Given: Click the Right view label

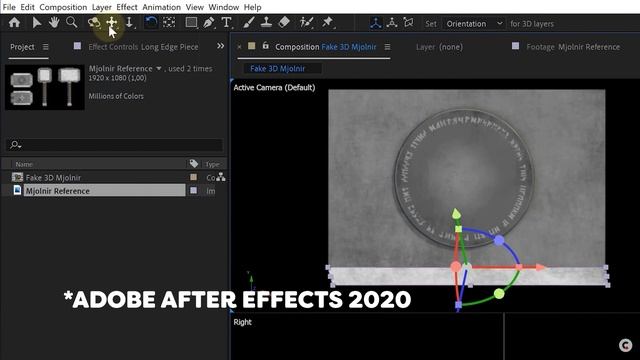Looking at the screenshot, I should point(242,322).
